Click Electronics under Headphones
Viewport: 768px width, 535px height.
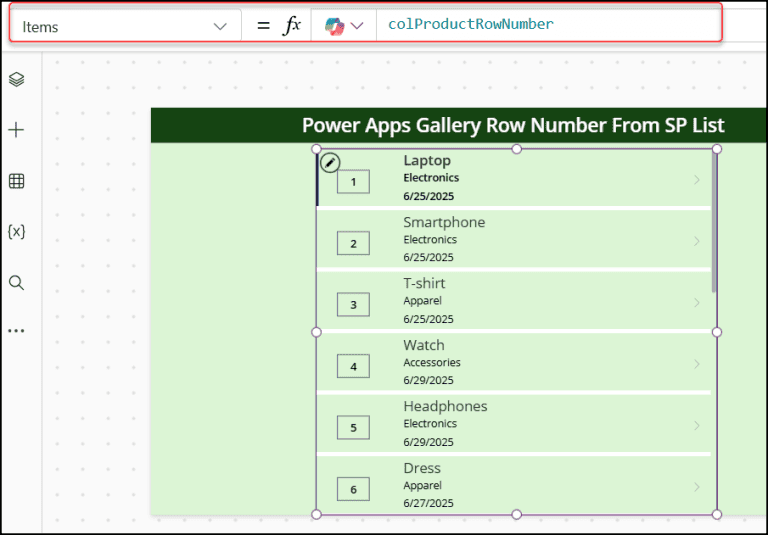click(x=430, y=424)
